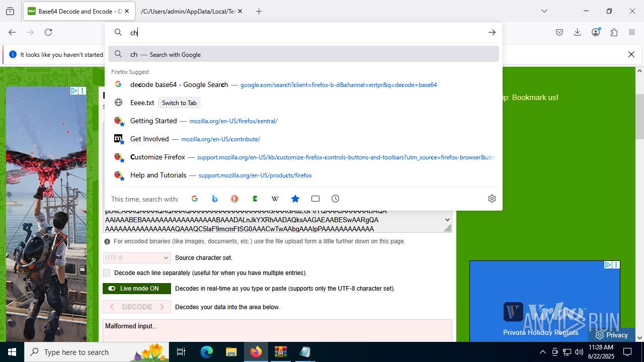Click the Malformed input output area

coord(277,330)
